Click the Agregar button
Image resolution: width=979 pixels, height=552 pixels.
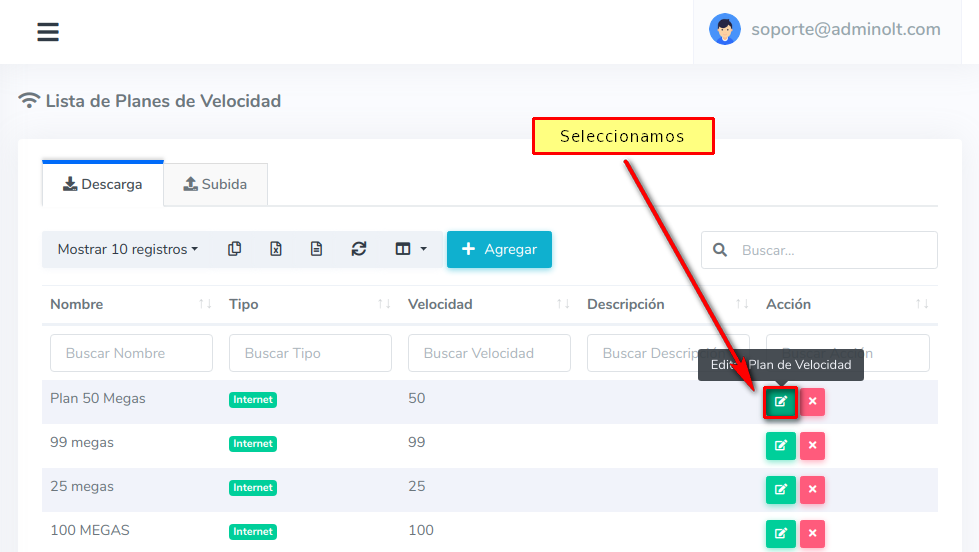[499, 249]
